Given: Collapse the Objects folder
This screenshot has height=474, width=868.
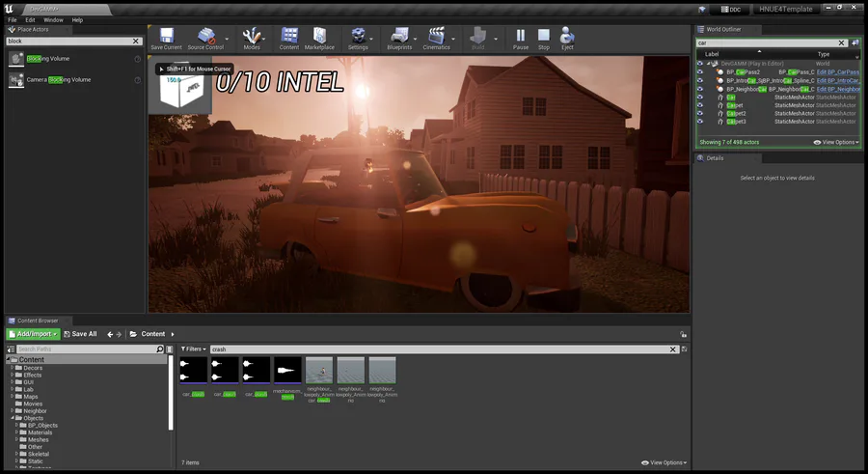Looking at the screenshot, I should [x=13, y=418].
